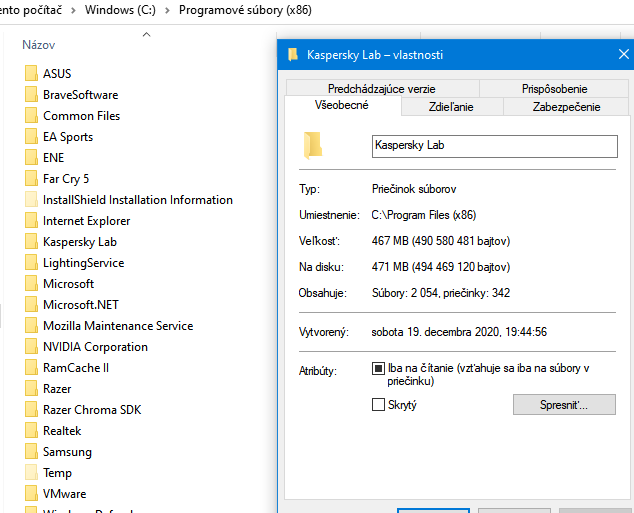Click the Realtek folder icon
The width and height of the screenshot is (634, 513).
pos(31,431)
